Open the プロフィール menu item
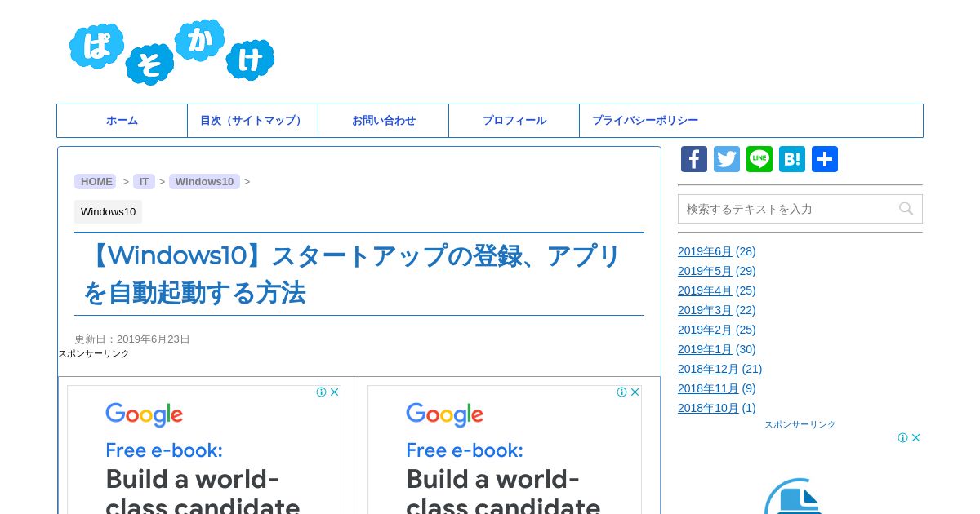The image size is (980, 514). pos(514,121)
